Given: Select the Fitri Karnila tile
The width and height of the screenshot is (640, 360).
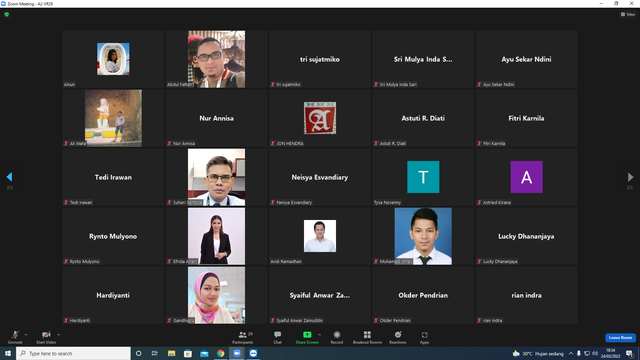Looking at the screenshot, I should pos(526,118).
